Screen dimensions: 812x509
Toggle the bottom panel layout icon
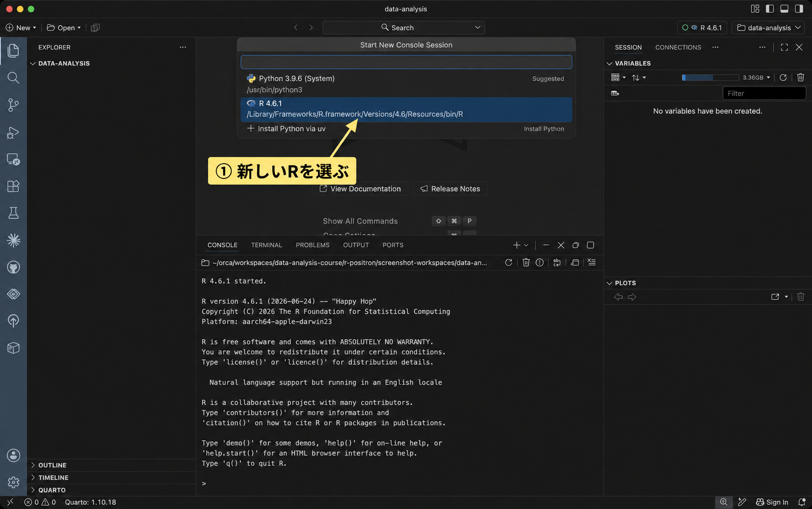pyautogui.click(x=784, y=9)
